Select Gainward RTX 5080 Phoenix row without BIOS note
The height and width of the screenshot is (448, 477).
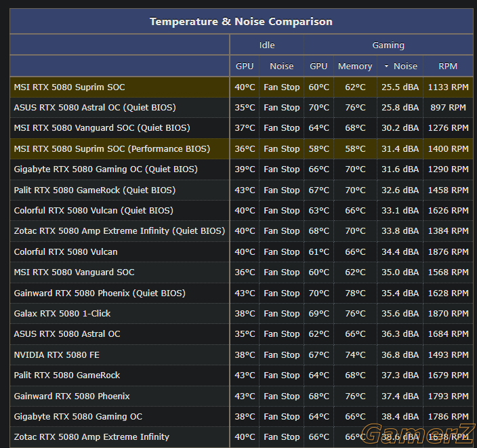(72, 396)
